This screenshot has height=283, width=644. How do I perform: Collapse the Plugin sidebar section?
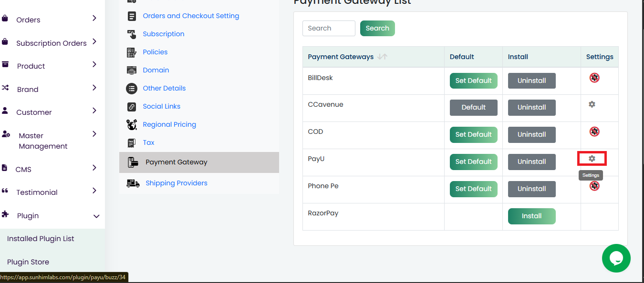pyautogui.click(x=96, y=216)
